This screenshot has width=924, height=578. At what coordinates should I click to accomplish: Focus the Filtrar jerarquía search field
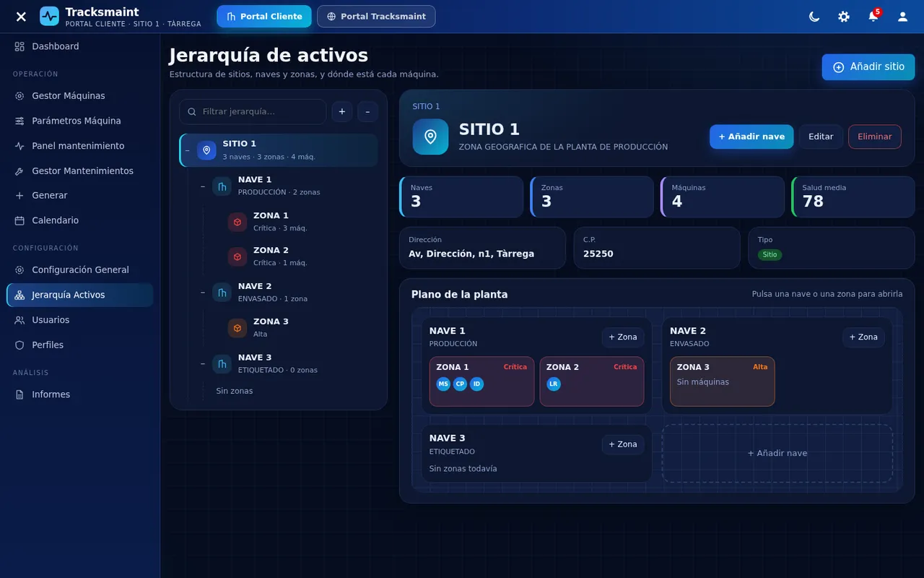253,112
